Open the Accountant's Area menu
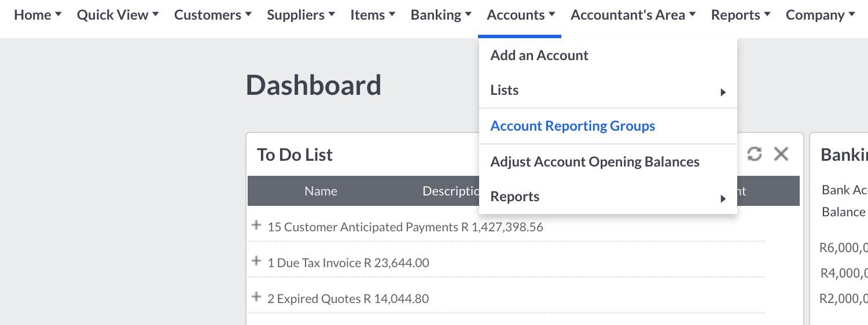 (x=632, y=15)
